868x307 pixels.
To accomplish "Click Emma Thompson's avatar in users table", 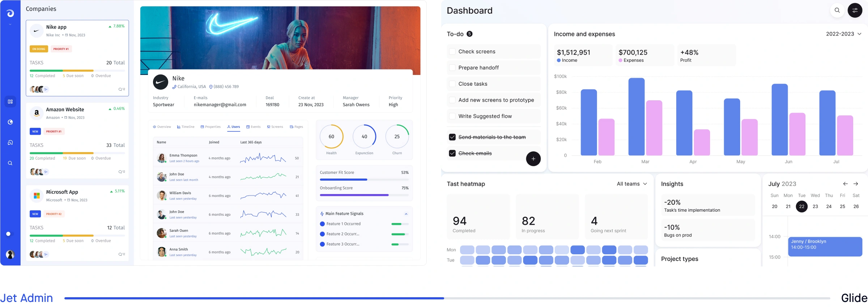I will pos(162,158).
